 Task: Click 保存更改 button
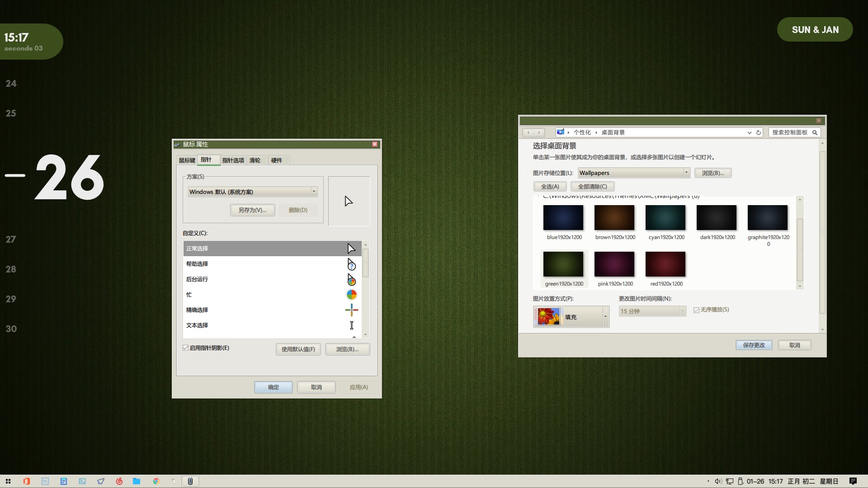pyautogui.click(x=754, y=345)
